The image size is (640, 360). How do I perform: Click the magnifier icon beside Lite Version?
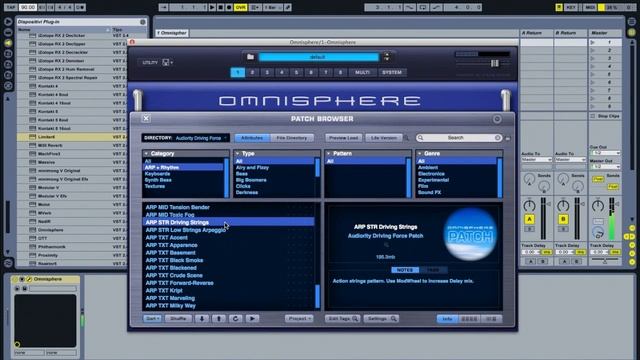[x=406, y=138]
